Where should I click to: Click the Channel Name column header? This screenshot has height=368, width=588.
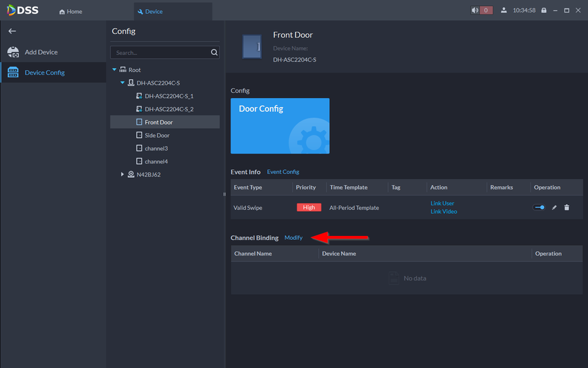(x=253, y=254)
